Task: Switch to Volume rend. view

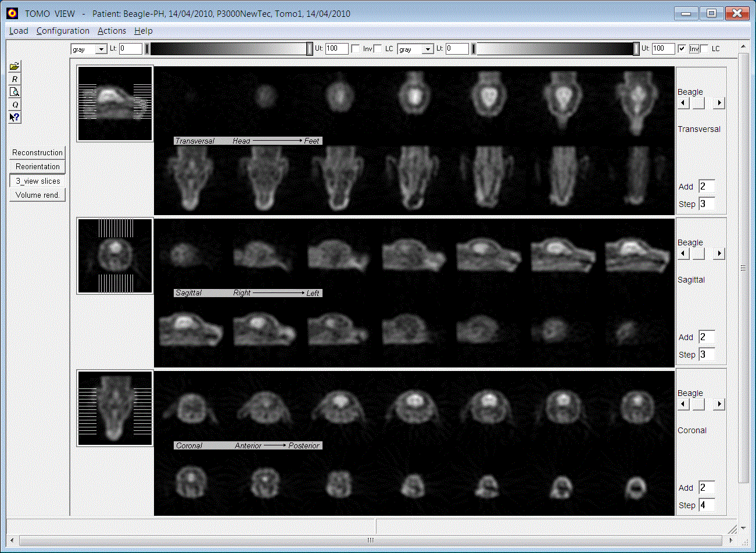Action: (37, 195)
